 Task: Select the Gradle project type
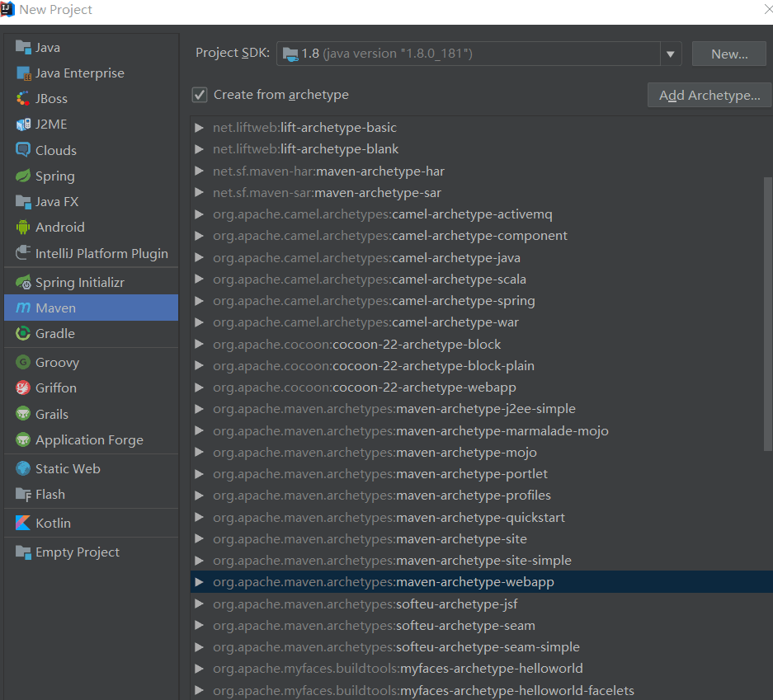pyautogui.click(x=54, y=333)
